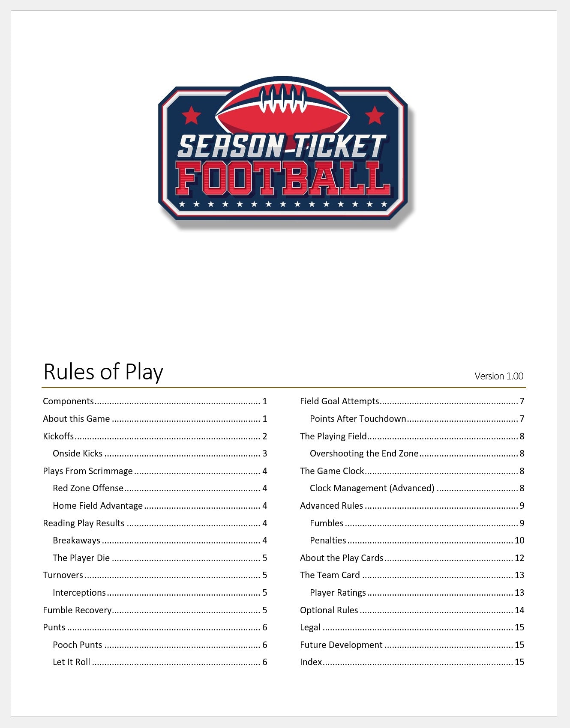The image size is (570, 728).
Task: Go to Overshooting the End Zone
Action: (364, 454)
